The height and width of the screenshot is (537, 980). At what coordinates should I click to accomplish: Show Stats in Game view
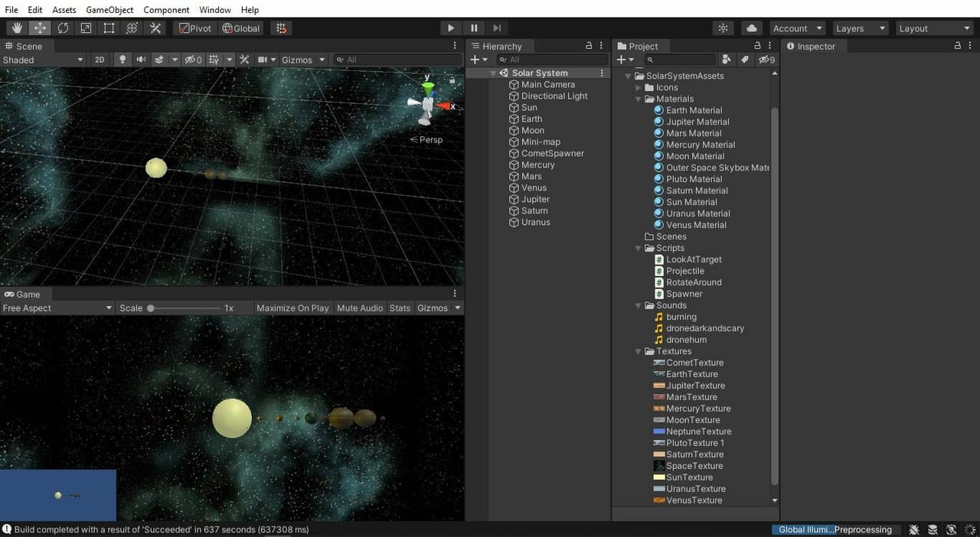[x=400, y=308]
